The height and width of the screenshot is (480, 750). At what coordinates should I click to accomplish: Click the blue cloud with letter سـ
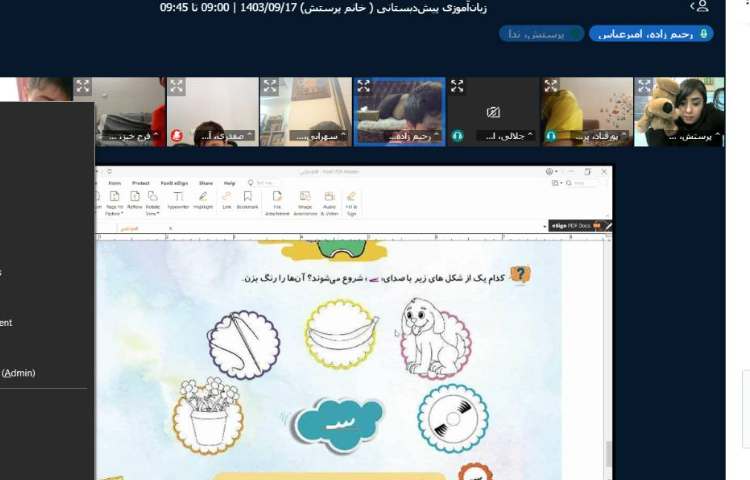(x=338, y=425)
